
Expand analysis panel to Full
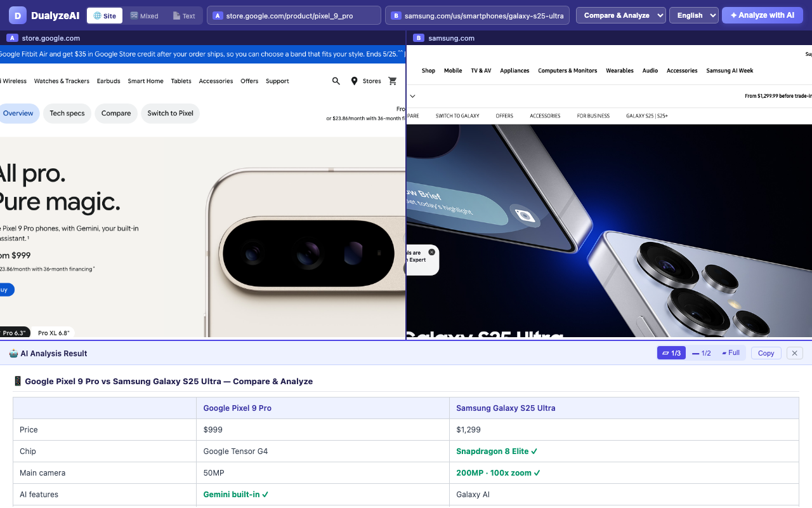[x=731, y=353]
